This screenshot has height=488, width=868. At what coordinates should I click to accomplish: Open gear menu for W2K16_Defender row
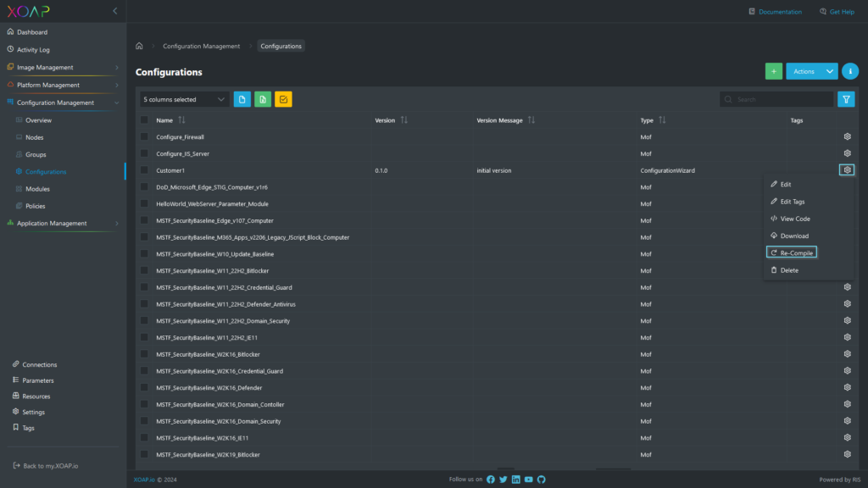coord(848,387)
